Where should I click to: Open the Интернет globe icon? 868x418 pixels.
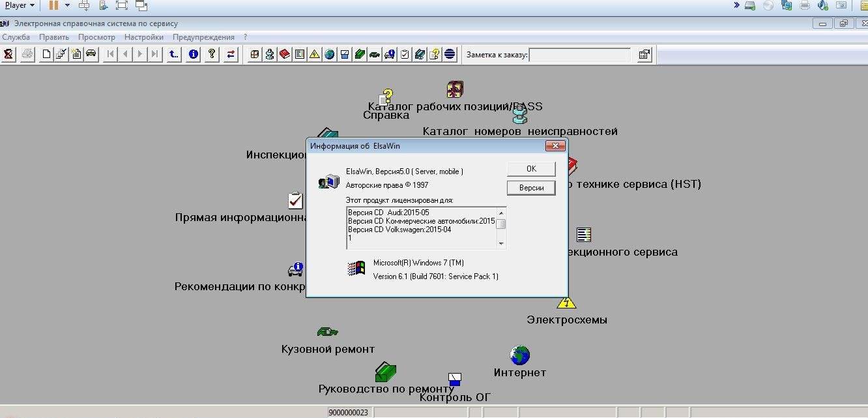click(519, 355)
